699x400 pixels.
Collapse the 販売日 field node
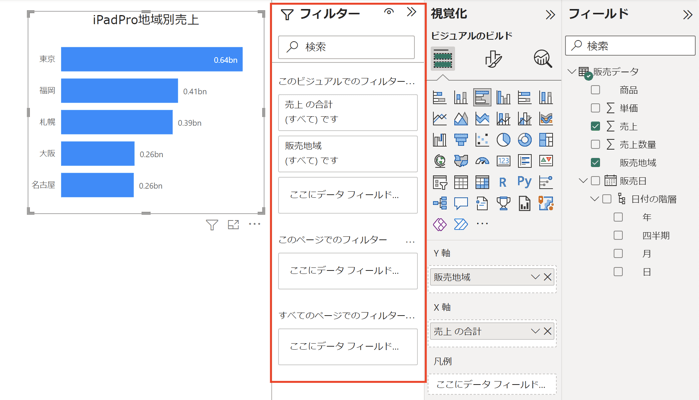583,181
